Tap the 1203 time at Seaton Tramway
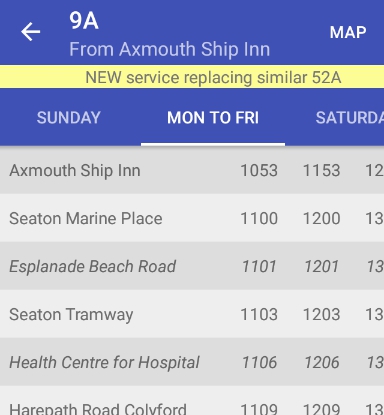This screenshot has width=384, height=415. [321, 314]
